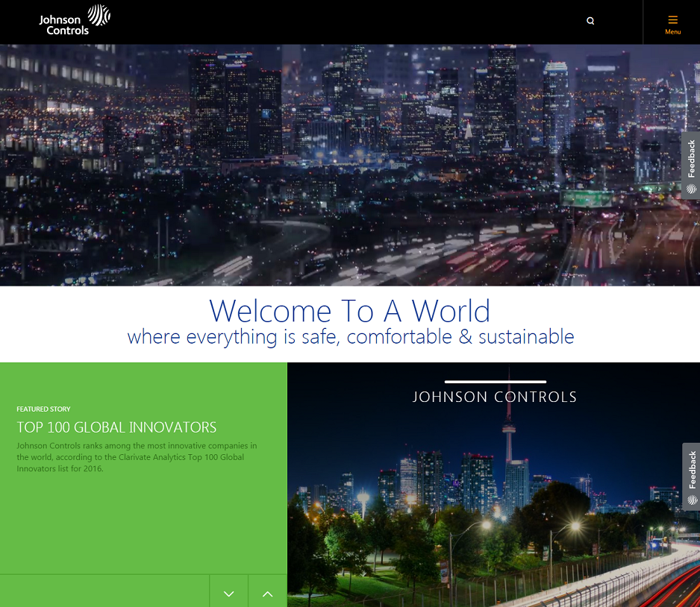Viewport: 700px width, 607px height.
Task: Go to previous story with up chevron
Action: click(x=268, y=594)
